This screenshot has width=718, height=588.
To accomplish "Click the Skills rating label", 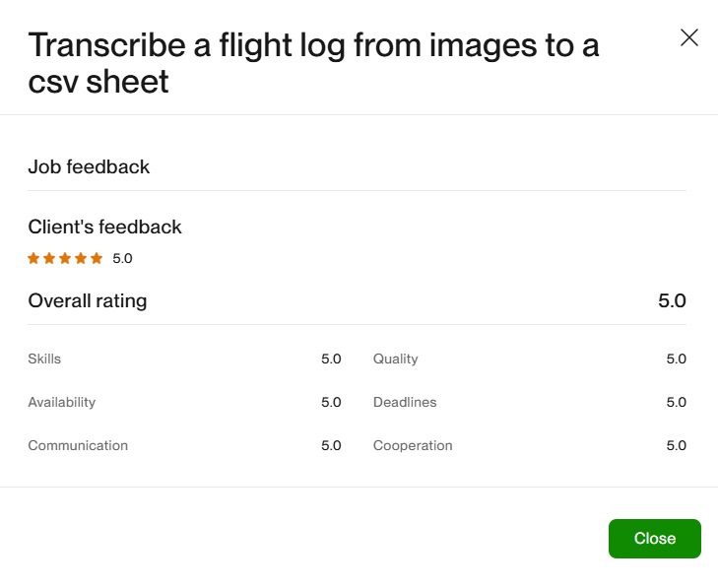I will pos(44,359).
